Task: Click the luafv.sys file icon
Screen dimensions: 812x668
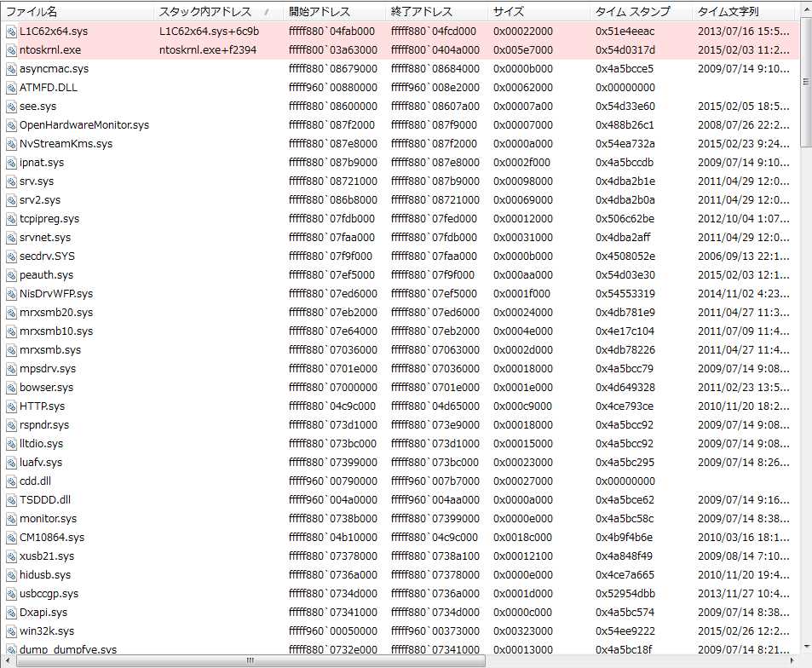Action: tap(11, 463)
